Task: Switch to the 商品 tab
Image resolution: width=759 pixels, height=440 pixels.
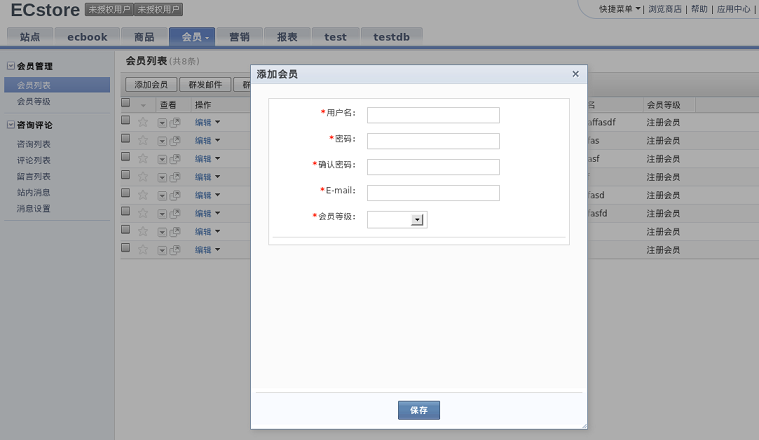Action: coord(144,37)
